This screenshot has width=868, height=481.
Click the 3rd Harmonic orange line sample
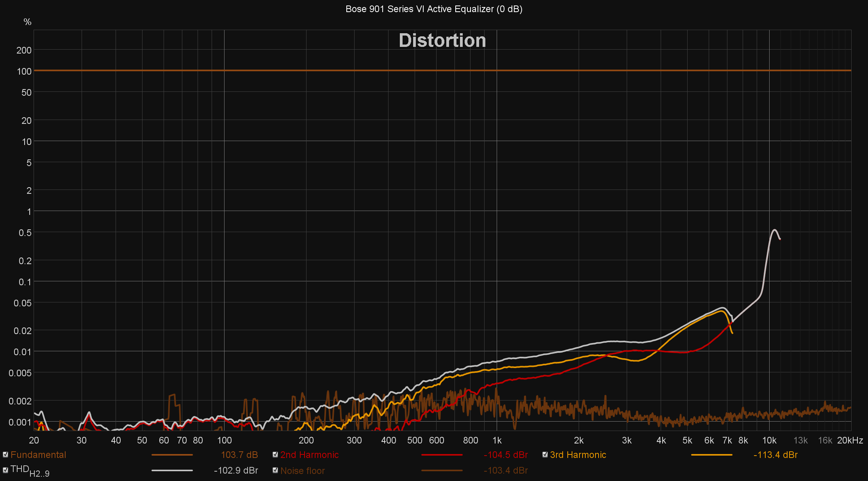tap(712, 455)
